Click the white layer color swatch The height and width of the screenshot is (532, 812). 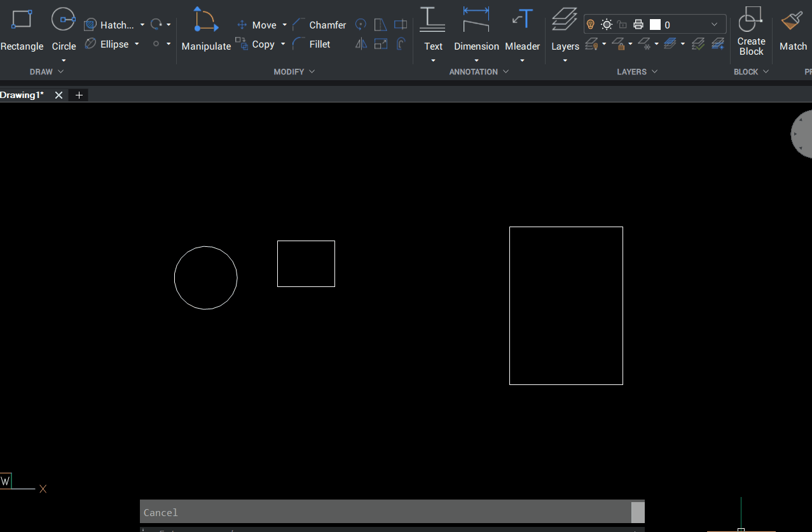click(x=655, y=25)
